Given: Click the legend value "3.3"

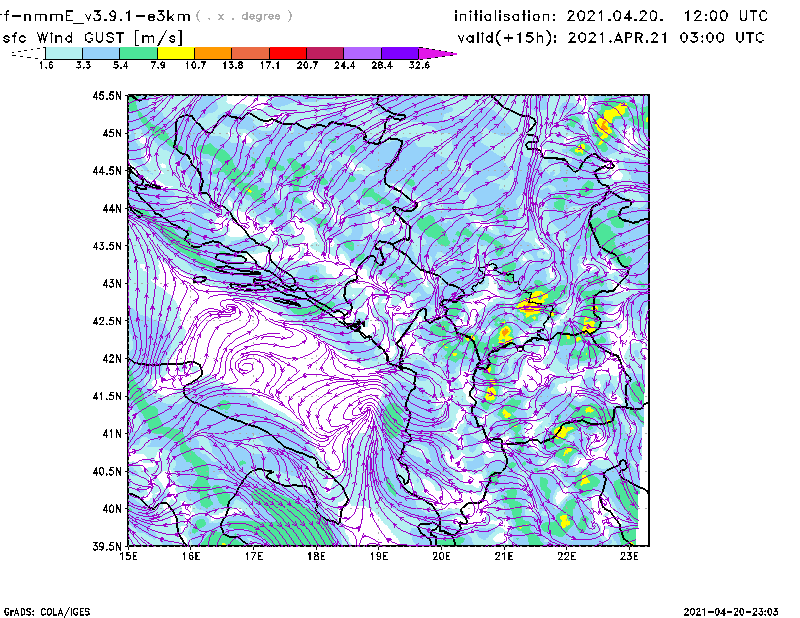Looking at the screenshot, I should (x=83, y=65).
